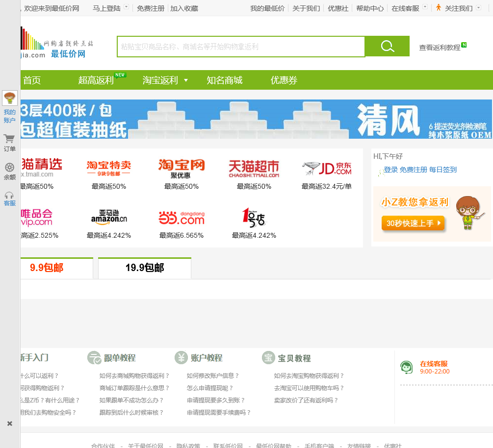Open the 清风 tissue banner ad
Image resolution: width=493 pixels, height=448 pixels.
pos(256,119)
